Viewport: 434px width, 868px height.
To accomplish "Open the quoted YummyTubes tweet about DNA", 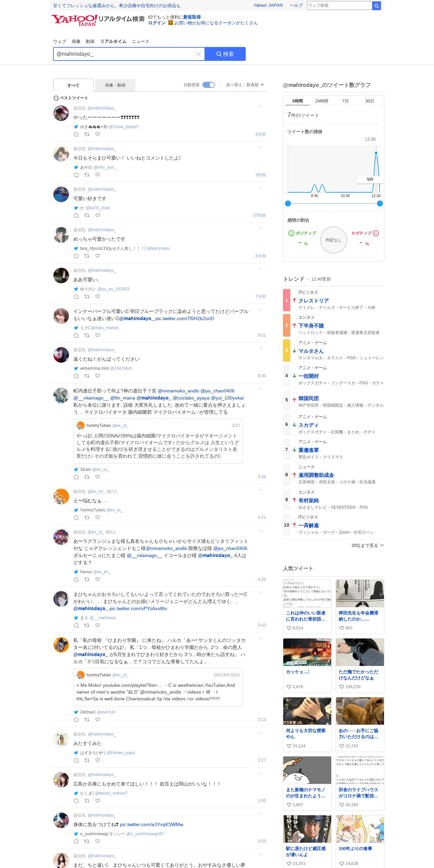I will [x=158, y=441].
